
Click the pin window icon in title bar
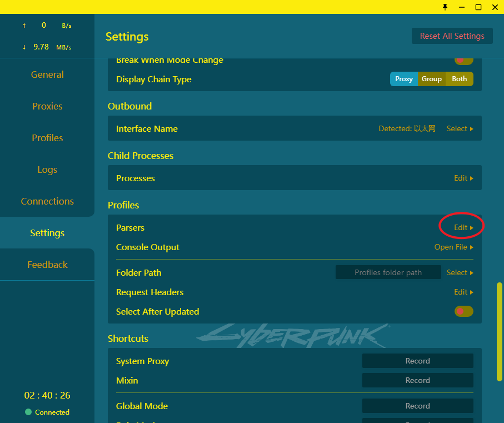(x=445, y=7)
